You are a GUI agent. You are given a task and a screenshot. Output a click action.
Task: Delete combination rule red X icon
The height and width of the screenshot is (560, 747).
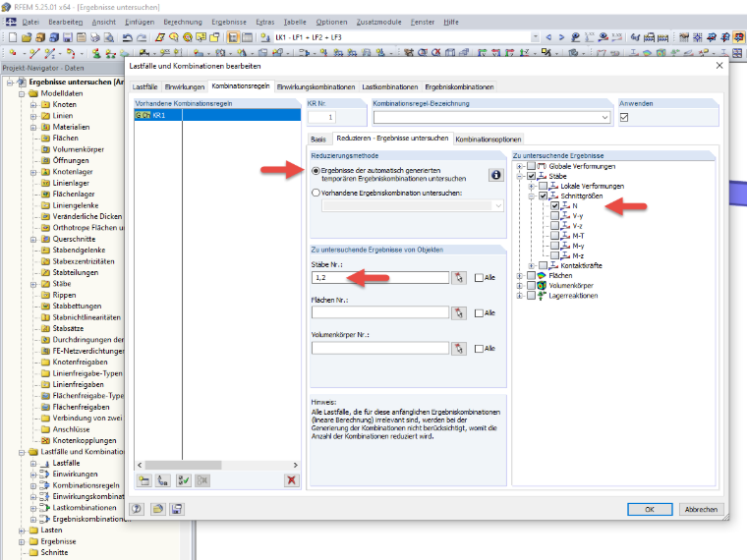291,480
